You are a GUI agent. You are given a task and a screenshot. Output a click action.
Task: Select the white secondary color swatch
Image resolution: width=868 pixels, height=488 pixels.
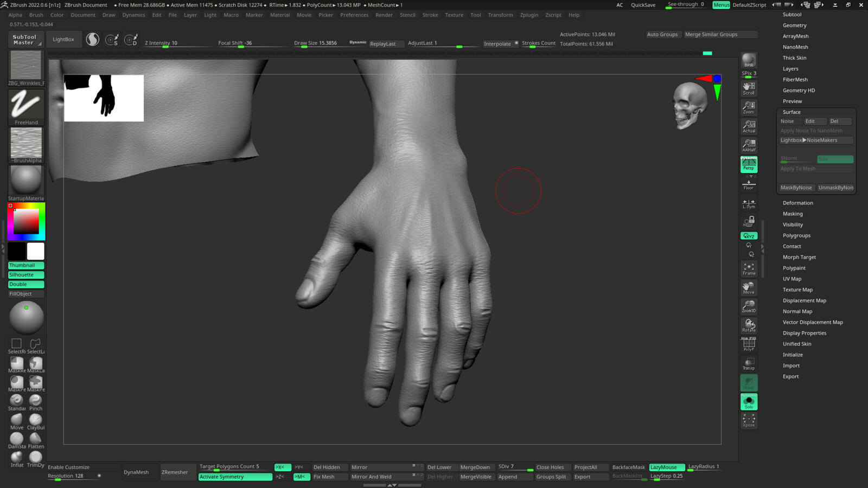(36, 251)
